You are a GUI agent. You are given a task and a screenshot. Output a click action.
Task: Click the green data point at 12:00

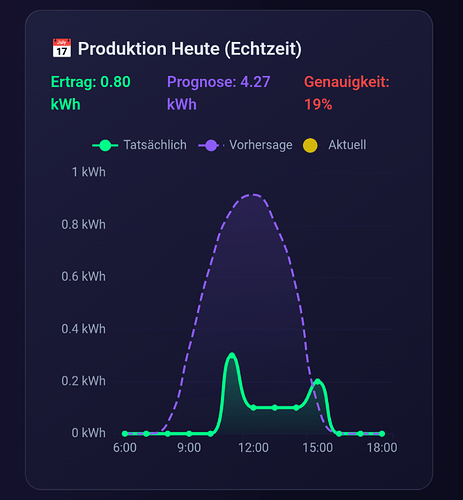click(253, 407)
